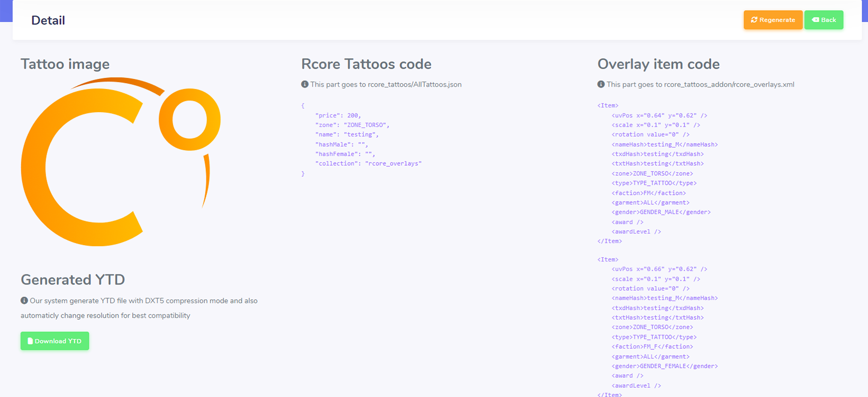Open the orange tattoo image preview
Screen dimensions: 868x397
coord(121,161)
